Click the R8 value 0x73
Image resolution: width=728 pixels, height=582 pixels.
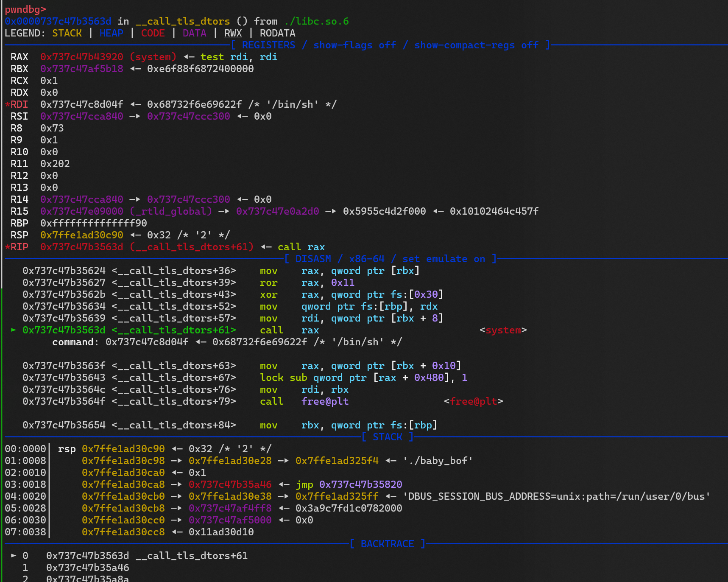click(52, 128)
